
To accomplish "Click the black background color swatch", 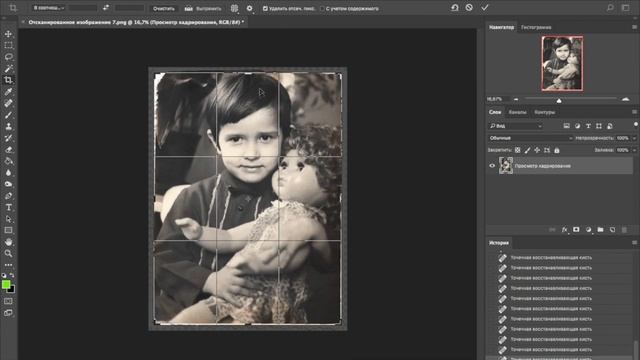I will pos(11,289).
